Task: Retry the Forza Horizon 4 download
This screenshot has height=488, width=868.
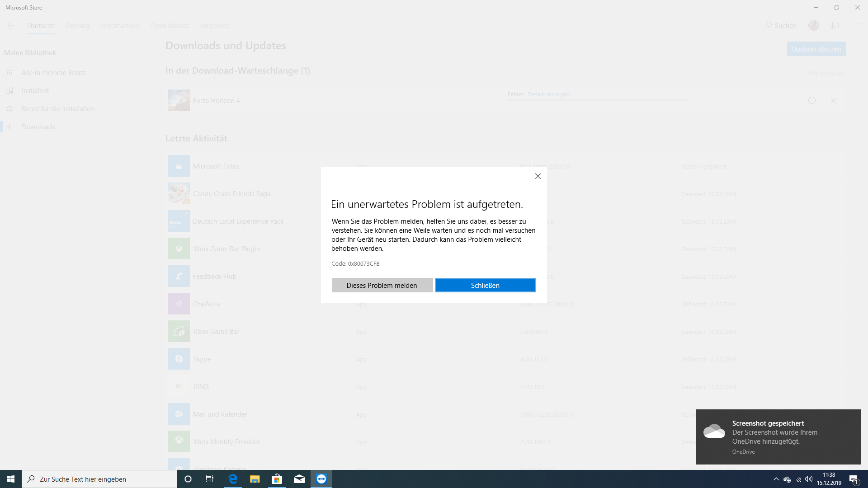Action: 812,100
